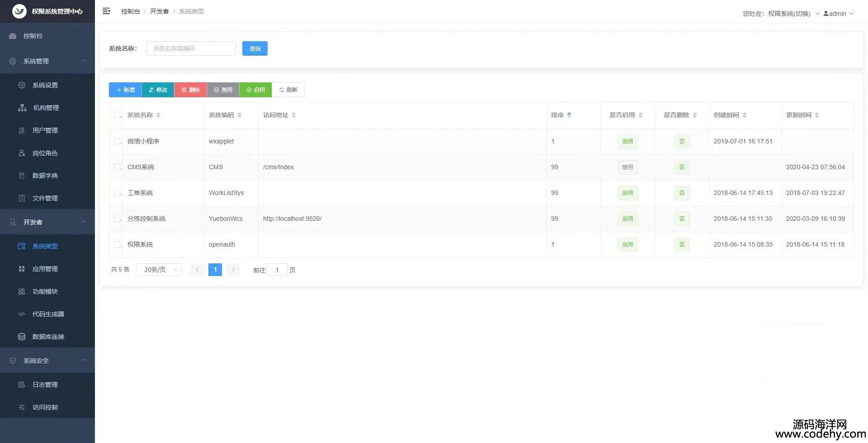Select 用户管理 from sidebar menu

[45, 130]
